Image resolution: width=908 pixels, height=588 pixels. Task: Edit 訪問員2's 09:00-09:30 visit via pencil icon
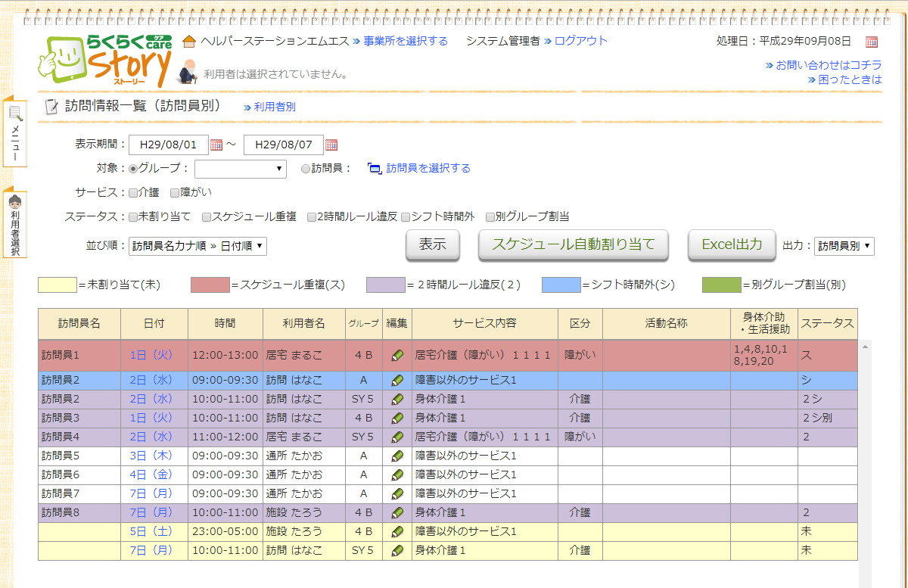click(x=397, y=380)
